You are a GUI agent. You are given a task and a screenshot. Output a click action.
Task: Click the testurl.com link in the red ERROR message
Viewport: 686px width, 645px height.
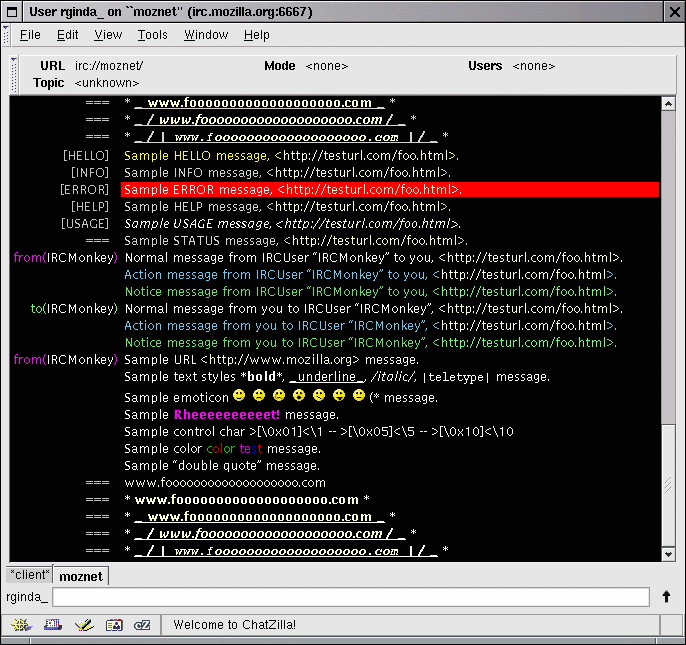368,190
